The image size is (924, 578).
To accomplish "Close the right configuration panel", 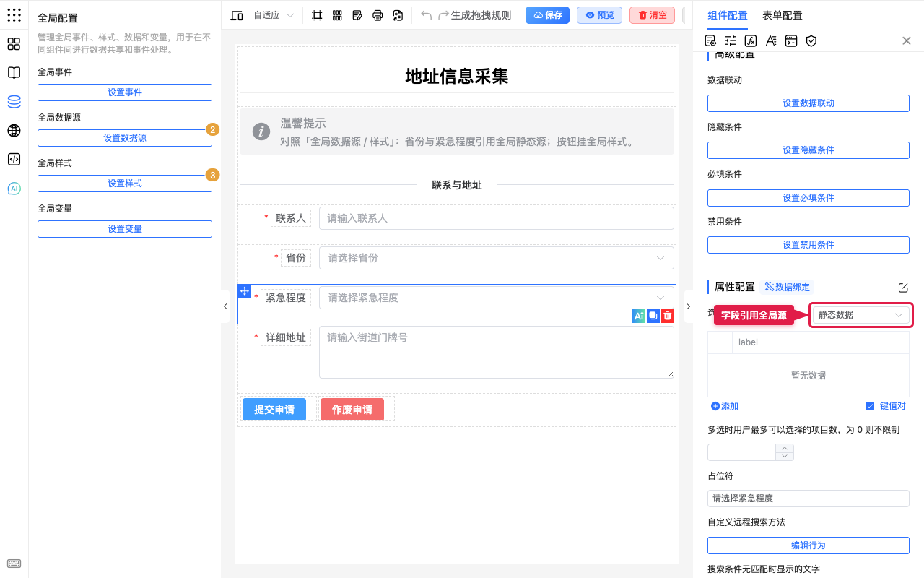I will (907, 40).
